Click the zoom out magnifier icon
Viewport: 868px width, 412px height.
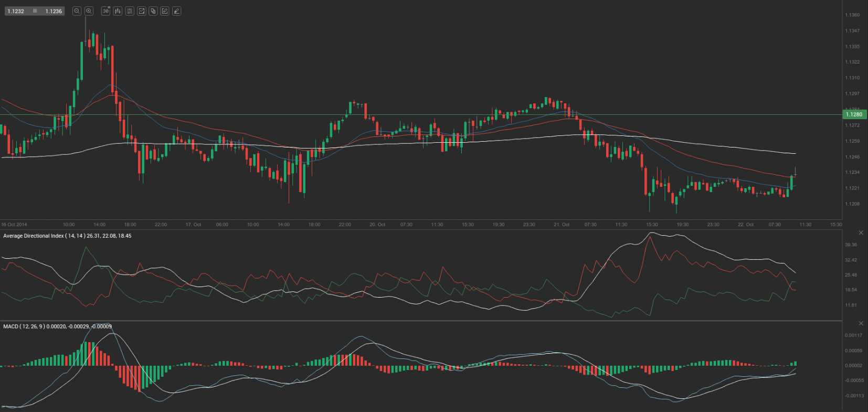coord(77,11)
